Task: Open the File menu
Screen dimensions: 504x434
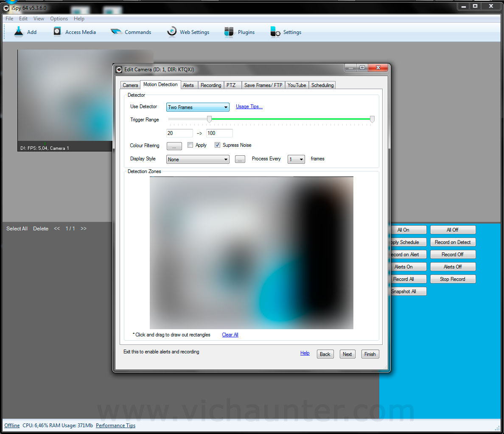Action: pyautogui.click(x=9, y=19)
